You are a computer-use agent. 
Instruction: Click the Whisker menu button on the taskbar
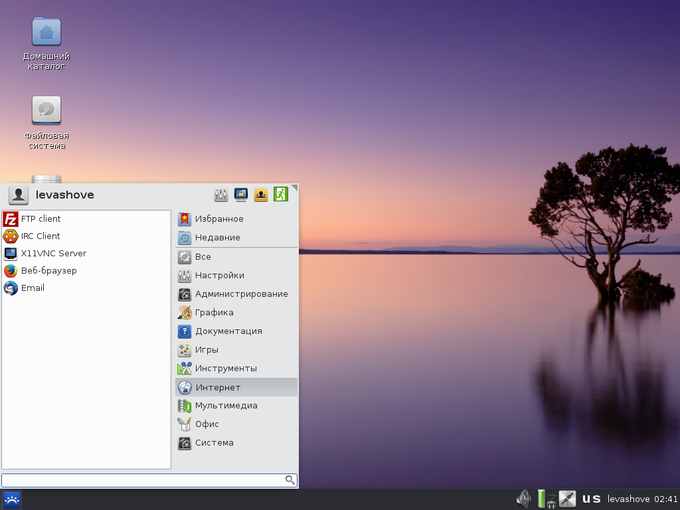tap(12, 500)
